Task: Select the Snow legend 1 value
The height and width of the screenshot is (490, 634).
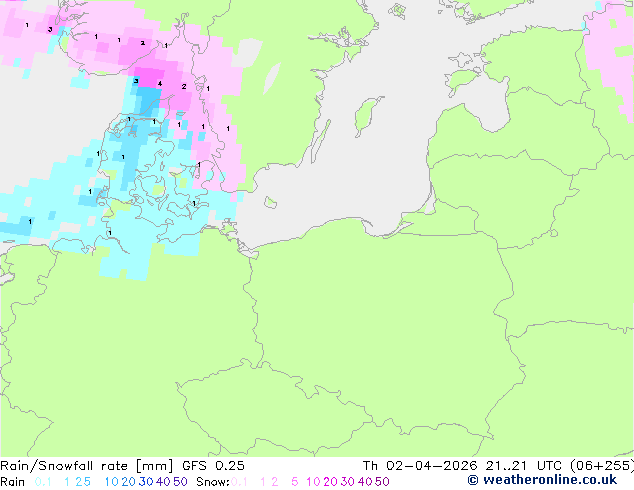Action: coord(263,482)
